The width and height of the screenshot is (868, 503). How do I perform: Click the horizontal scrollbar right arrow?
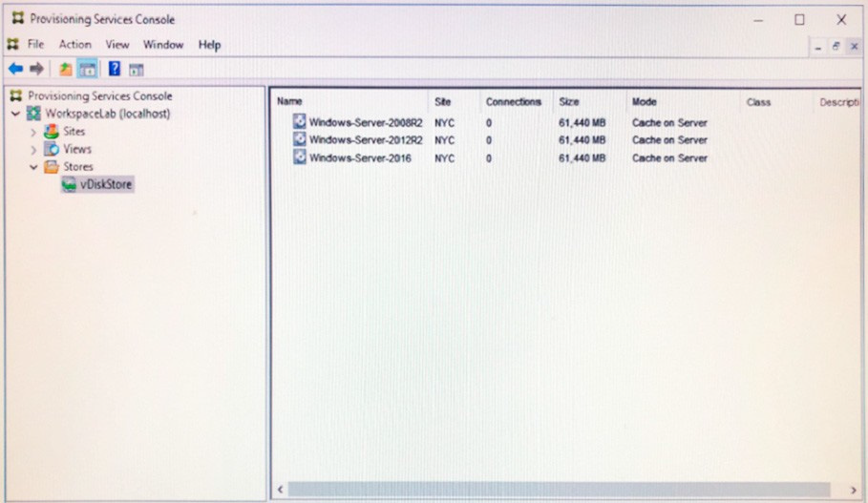click(x=853, y=490)
